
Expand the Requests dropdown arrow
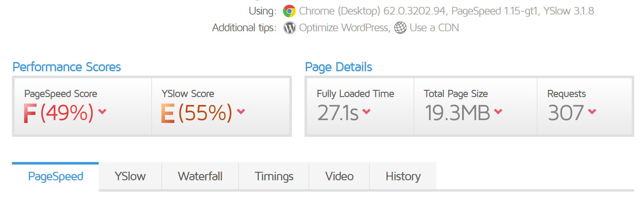click(592, 111)
